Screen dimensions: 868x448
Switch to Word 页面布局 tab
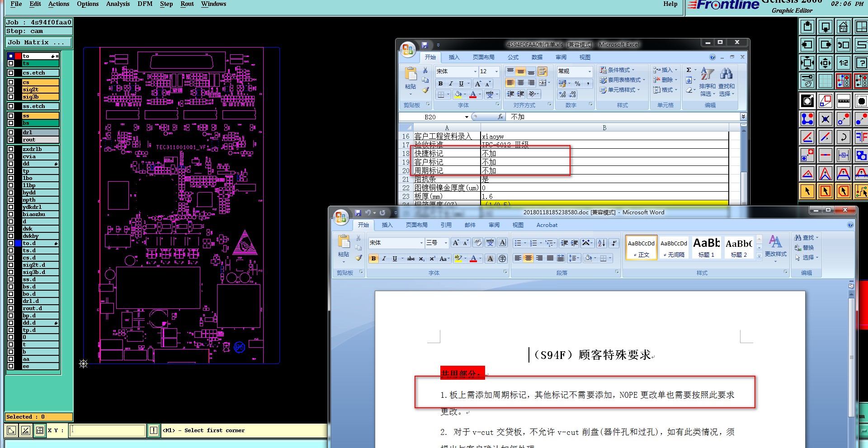pyautogui.click(x=416, y=225)
